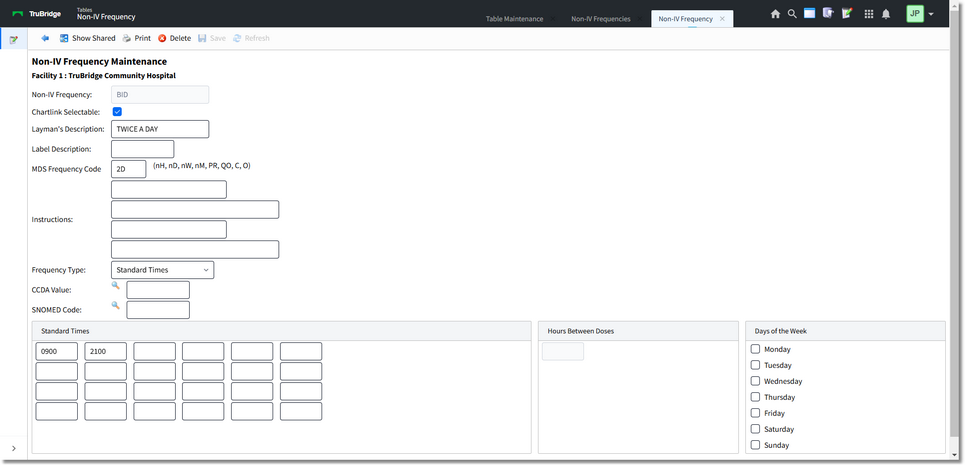The height and width of the screenshot is (466, 965).
Task: Check the Monday checkbox
Action: pyautogui.click(x=755, y=349)
